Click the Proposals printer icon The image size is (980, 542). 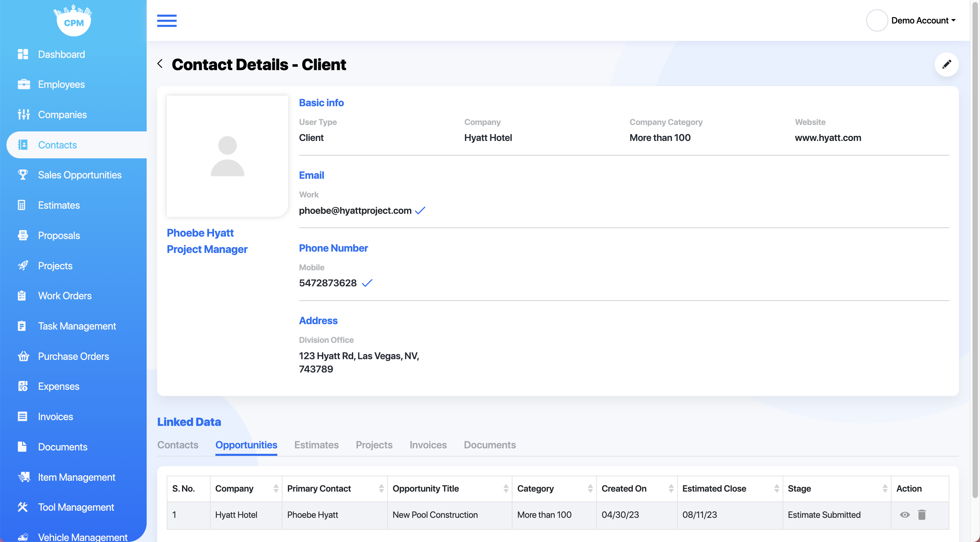[23, 235]
